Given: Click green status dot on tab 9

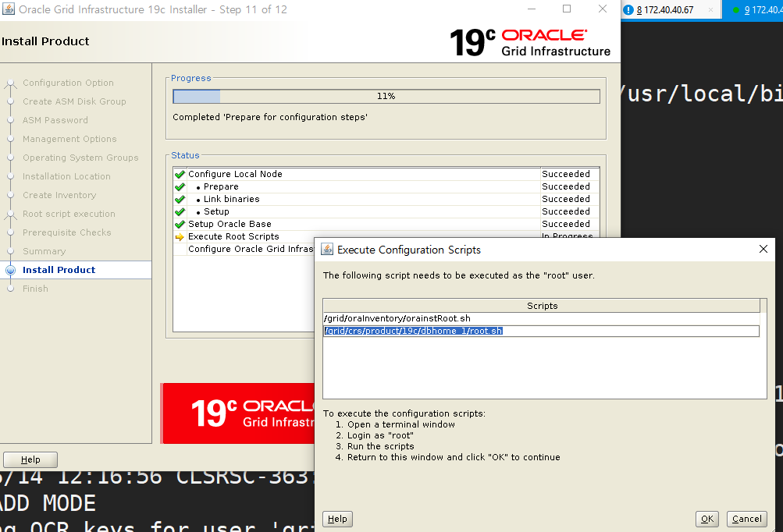Looking at the screenshot, I should tap(735, 10).
